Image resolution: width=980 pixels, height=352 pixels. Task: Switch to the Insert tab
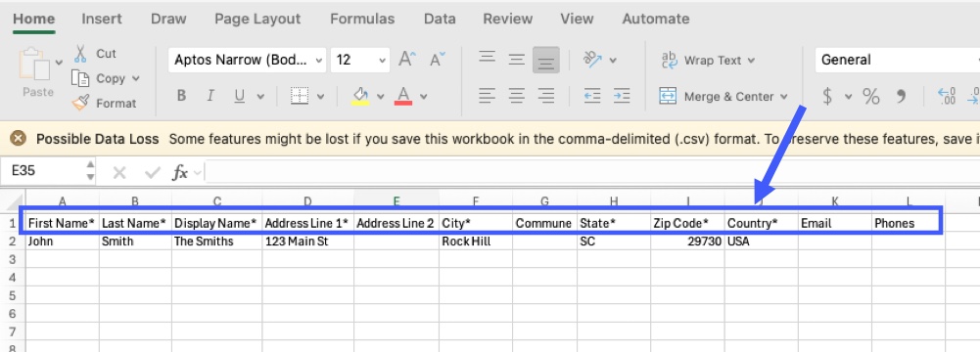(102, 19)
